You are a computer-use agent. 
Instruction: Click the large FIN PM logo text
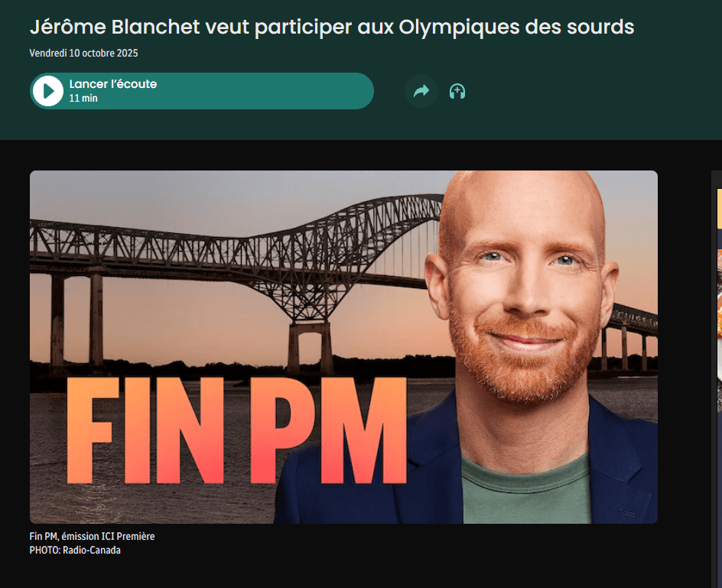coord(236,431)
